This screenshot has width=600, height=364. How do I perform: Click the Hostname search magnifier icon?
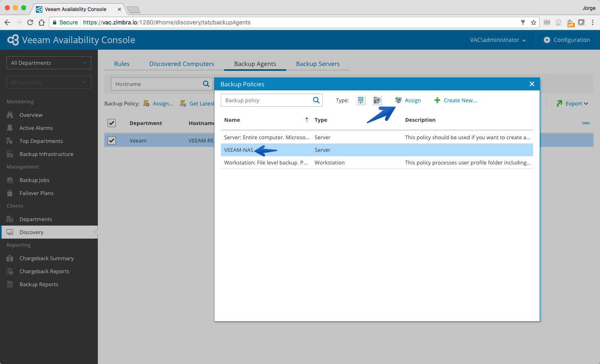(206, 84)
